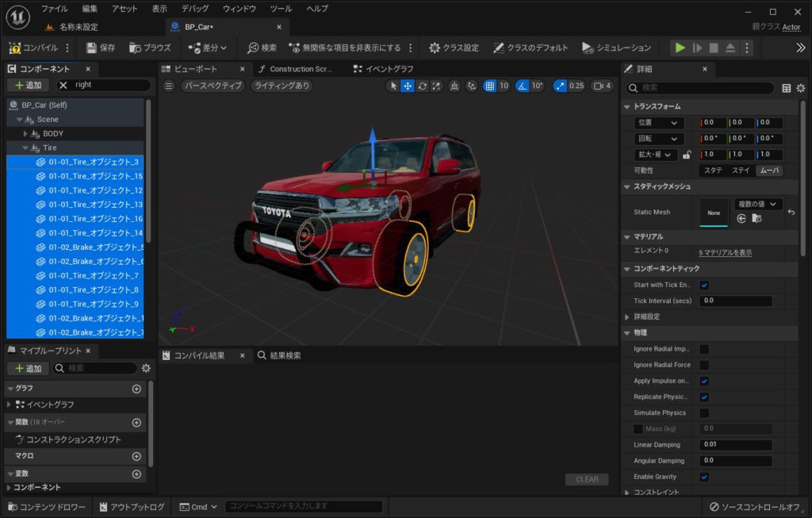Toggle Apply Impulse on Damage checkbox
Screen dimensions: 812x518
(704, 382)
